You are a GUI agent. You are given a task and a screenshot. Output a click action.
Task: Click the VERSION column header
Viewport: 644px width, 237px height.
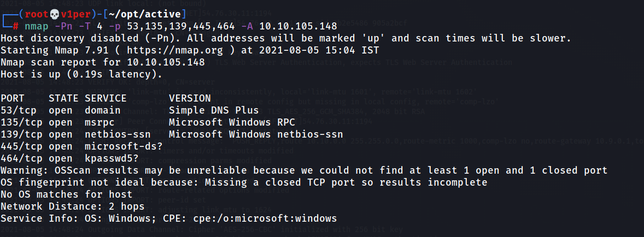pos(190,98)
